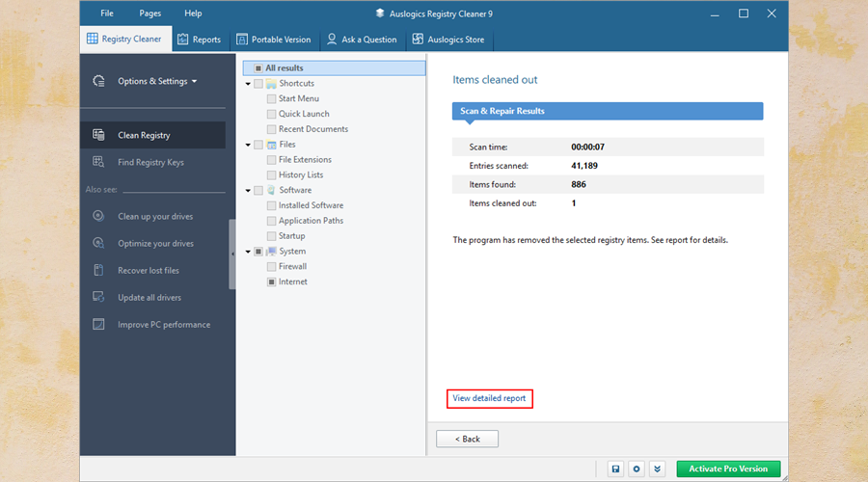
Task: Collapse the Software tree node
Action: 248,191
